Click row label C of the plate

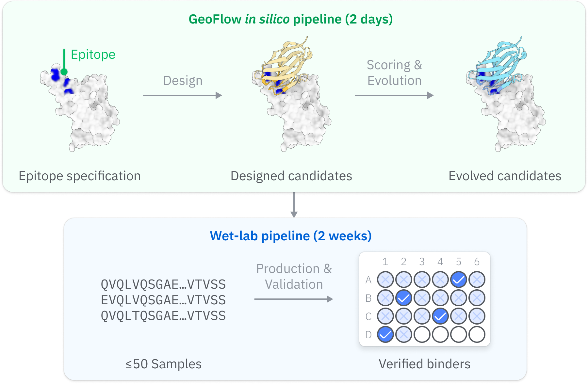[368, 316]
